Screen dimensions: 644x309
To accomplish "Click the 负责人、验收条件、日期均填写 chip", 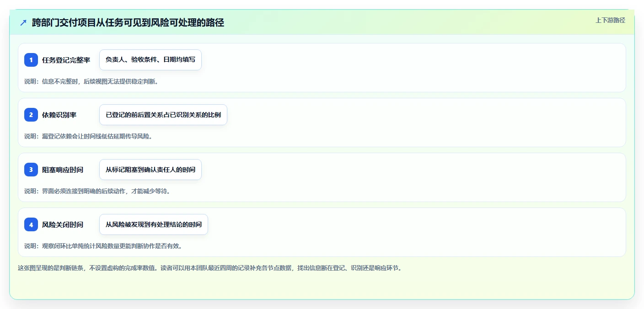I will (x=150, y=60).
